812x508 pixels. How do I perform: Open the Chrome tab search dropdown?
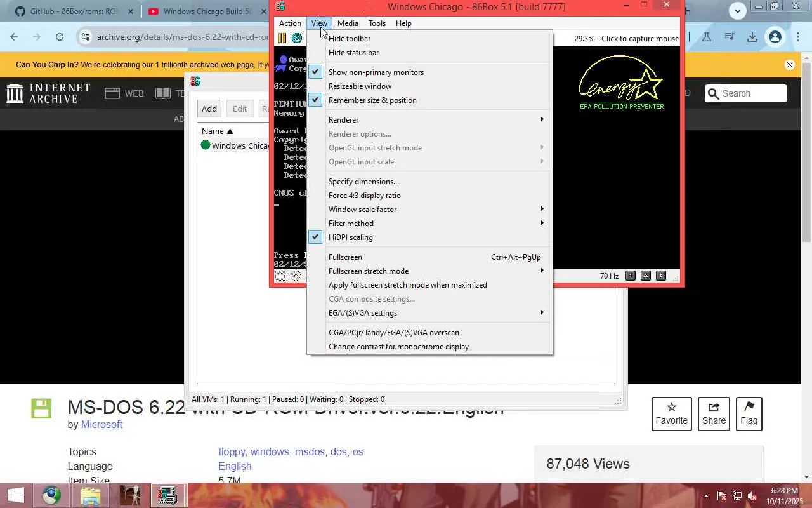click(737, 11)
